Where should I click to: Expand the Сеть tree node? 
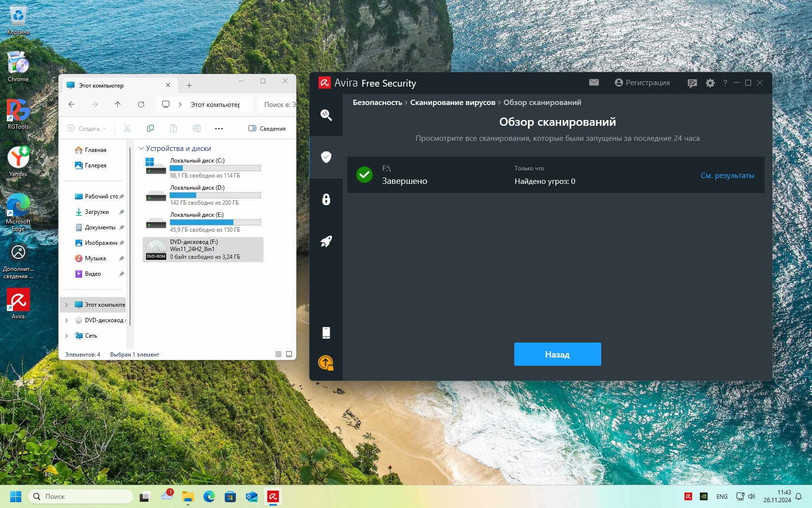point(67,336)
